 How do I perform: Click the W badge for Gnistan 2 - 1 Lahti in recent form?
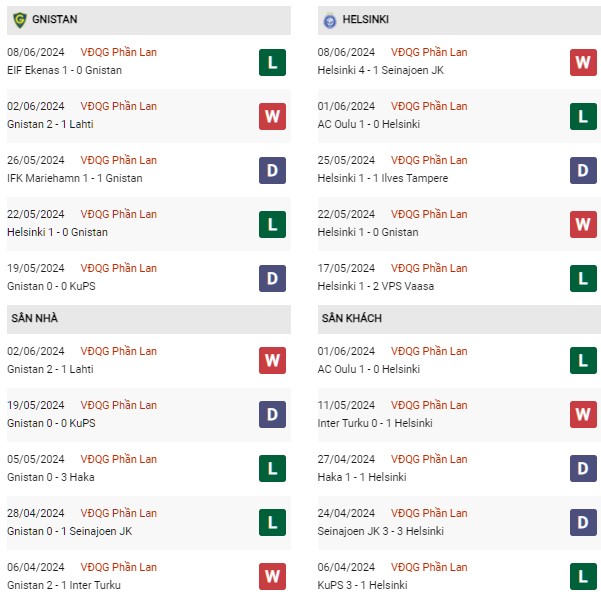[x=273, y=116]
